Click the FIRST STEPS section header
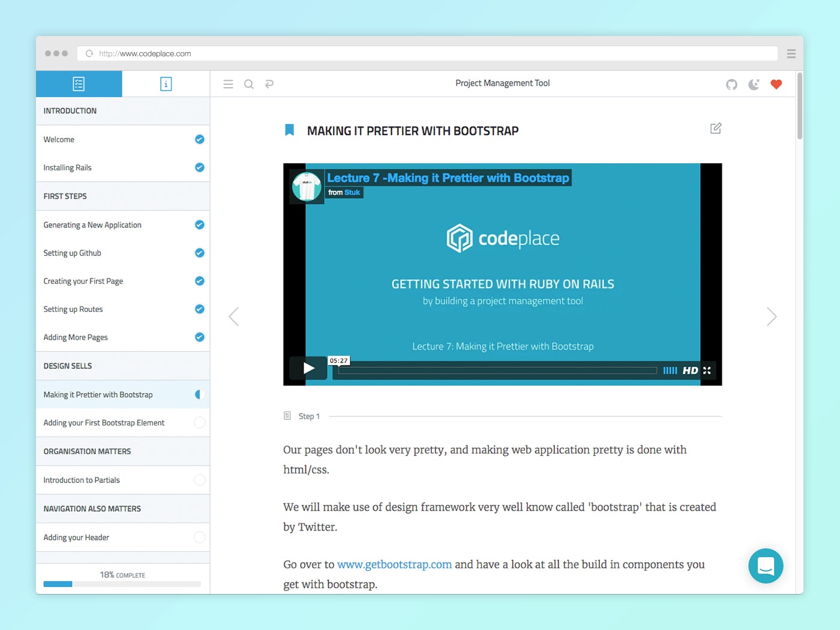 [x=123, y=196]
